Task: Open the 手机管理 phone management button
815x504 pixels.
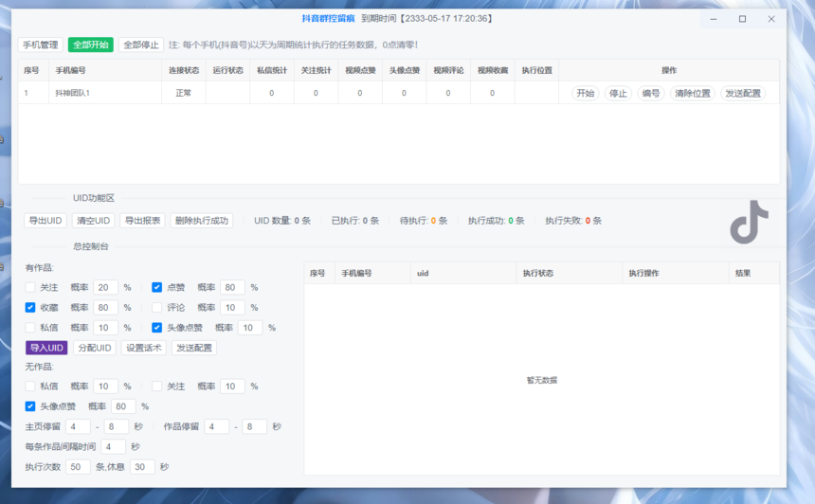Action: coord(41,45)
